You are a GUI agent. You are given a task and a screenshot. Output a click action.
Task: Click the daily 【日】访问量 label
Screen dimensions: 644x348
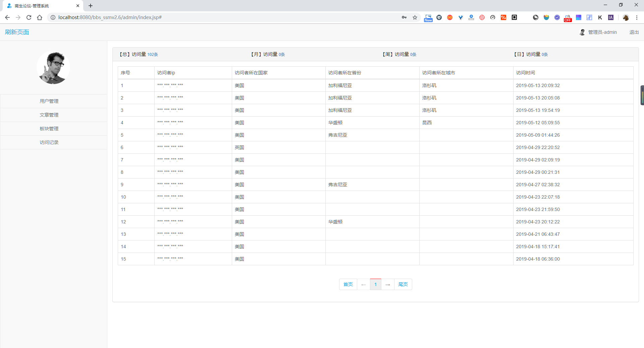click(526, 54)
